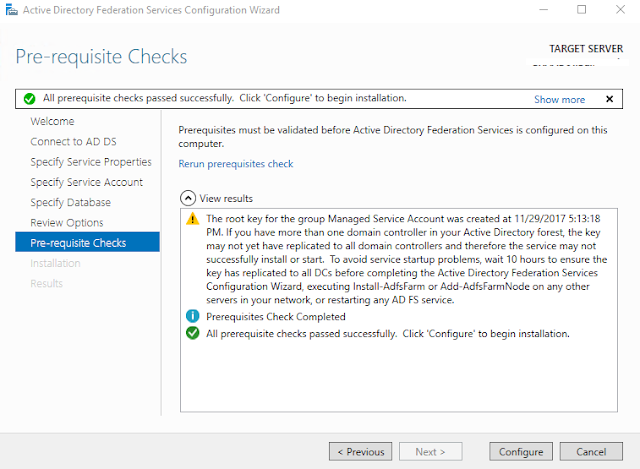This screenshot has height=469, width=640.
Task: Click green checkmark icon in results list
Action: click(x=193, y=333)
